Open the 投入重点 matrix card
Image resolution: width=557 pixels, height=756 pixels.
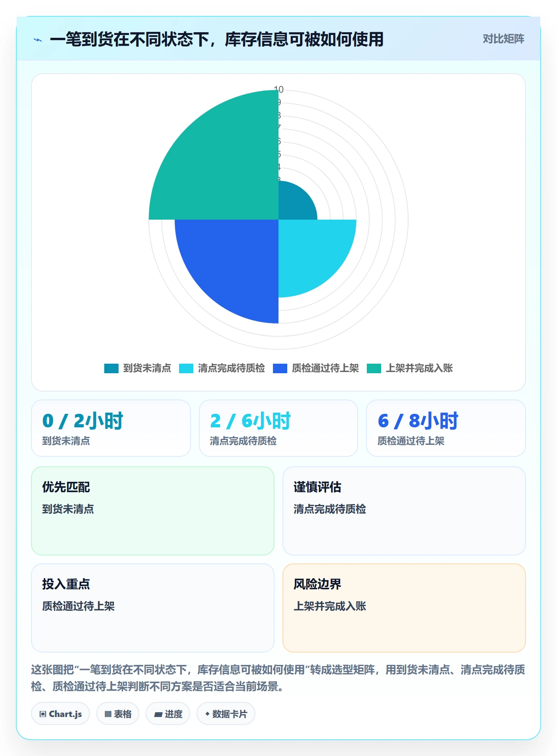click(x=153, y=608)
